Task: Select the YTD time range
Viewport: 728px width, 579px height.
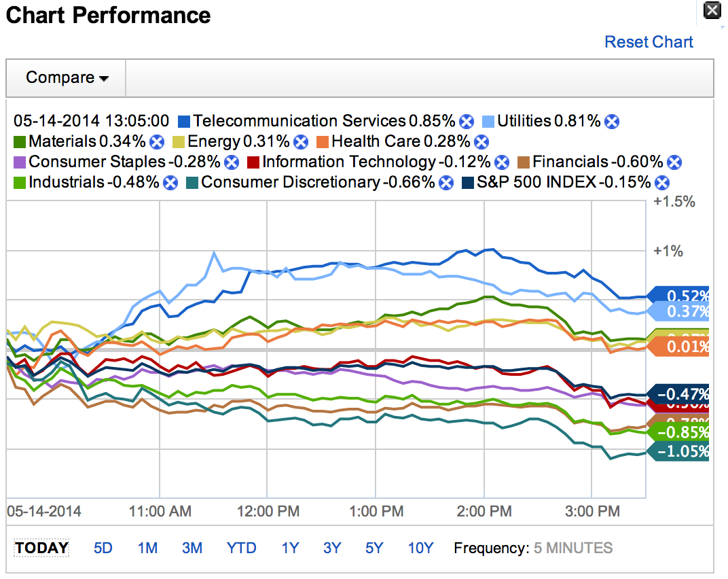Action: [241, 548]
